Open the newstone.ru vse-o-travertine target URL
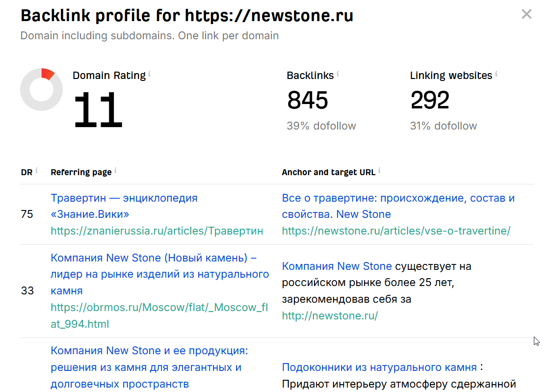This screenshot has height=392, width=551. (x=396, y=231)
